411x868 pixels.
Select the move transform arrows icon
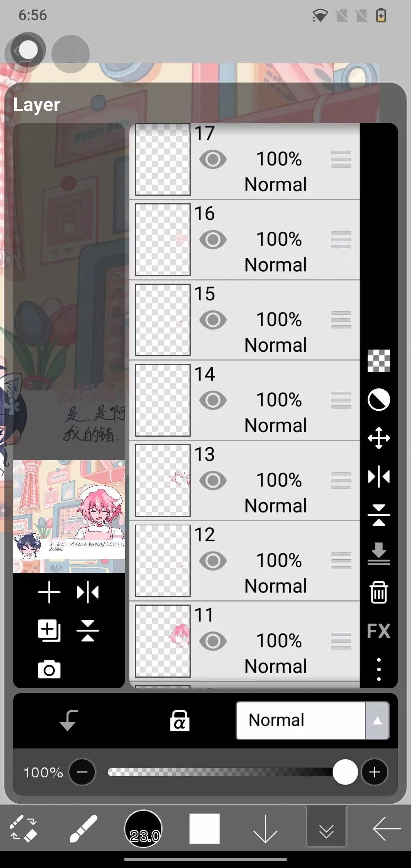point(379,438)
